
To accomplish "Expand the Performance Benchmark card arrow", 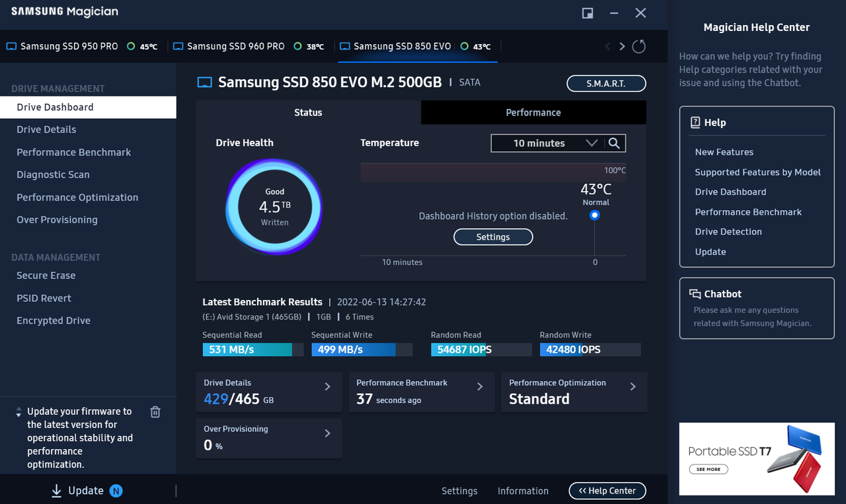I will click(x=480, y=386).
